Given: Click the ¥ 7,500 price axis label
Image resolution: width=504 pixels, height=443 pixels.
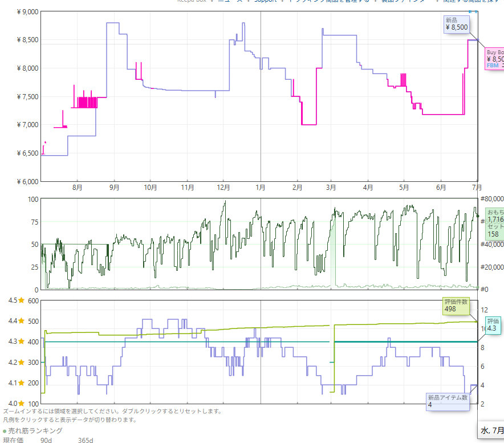Looking at the screenshot, I should 27,97.
